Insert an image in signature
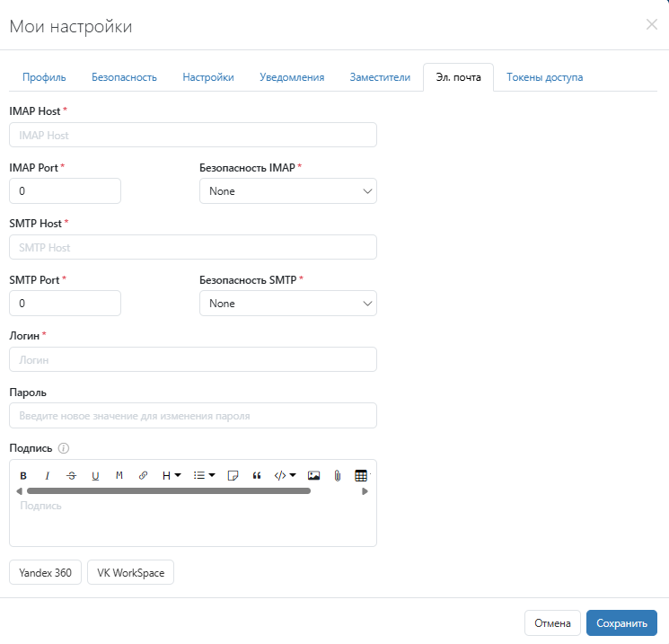The image size is (669, 644). pyautogui.click(x=313, y=475)
